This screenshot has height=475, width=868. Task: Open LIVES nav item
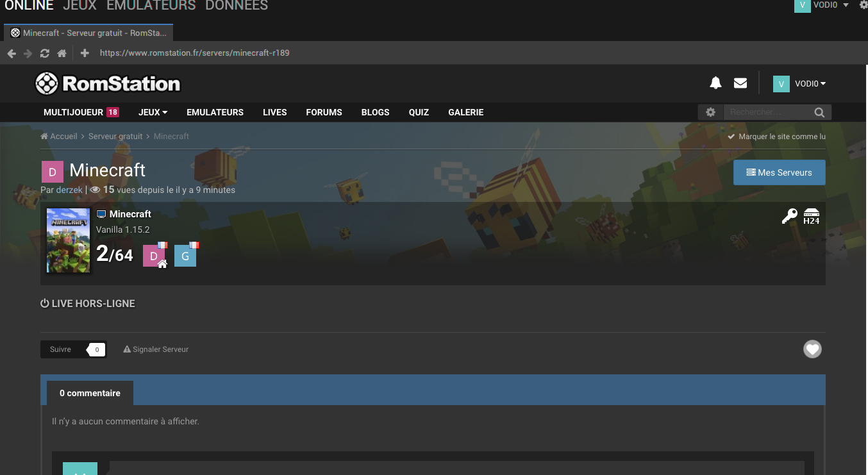point(274,112)
